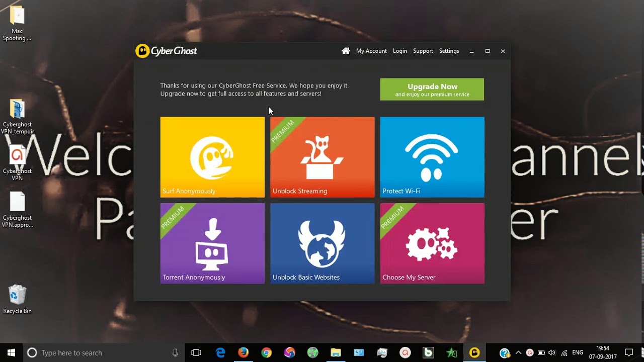Show hidden system tray icons

tap(518, 352)
